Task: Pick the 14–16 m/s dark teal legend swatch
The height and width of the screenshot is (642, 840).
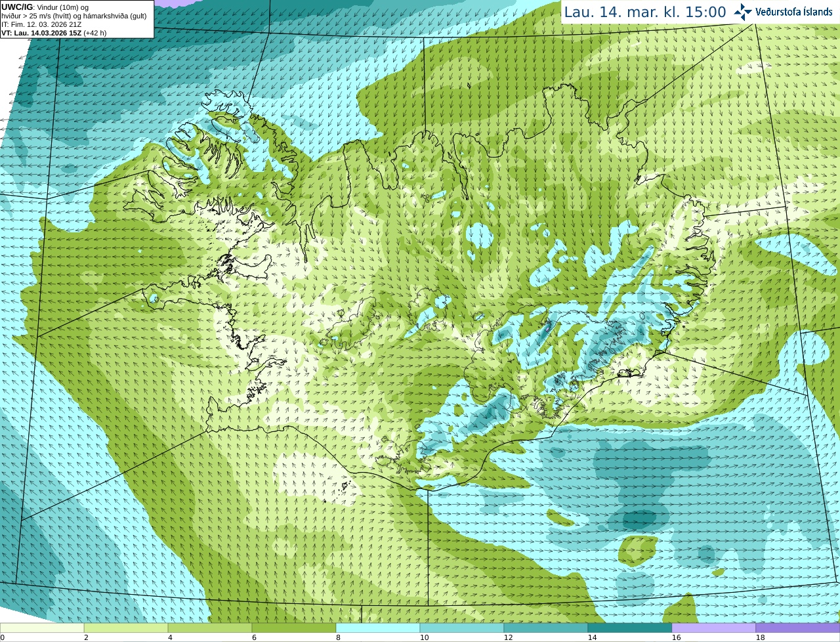Action: pyautogui.click(x=630, y=628)
